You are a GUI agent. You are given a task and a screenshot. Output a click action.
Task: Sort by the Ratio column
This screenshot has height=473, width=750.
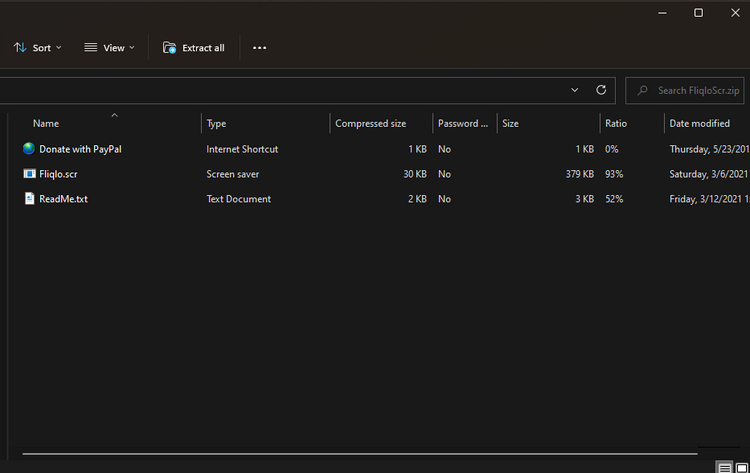click(x=616, y=123)
